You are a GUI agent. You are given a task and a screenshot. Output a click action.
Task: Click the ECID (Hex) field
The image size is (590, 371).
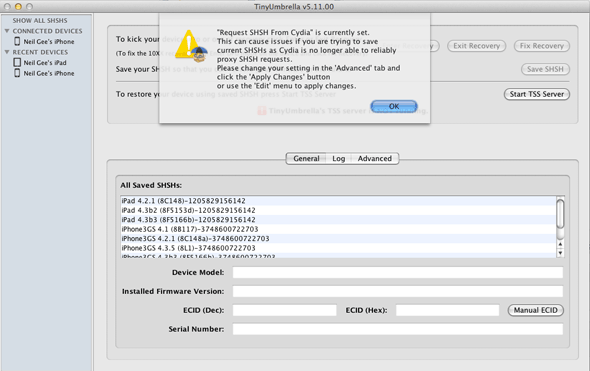447,310
